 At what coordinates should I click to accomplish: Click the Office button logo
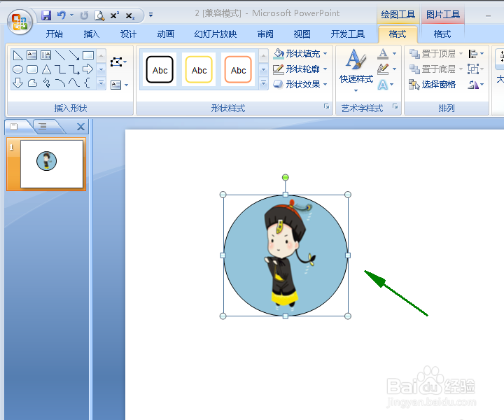coord(20,22)
